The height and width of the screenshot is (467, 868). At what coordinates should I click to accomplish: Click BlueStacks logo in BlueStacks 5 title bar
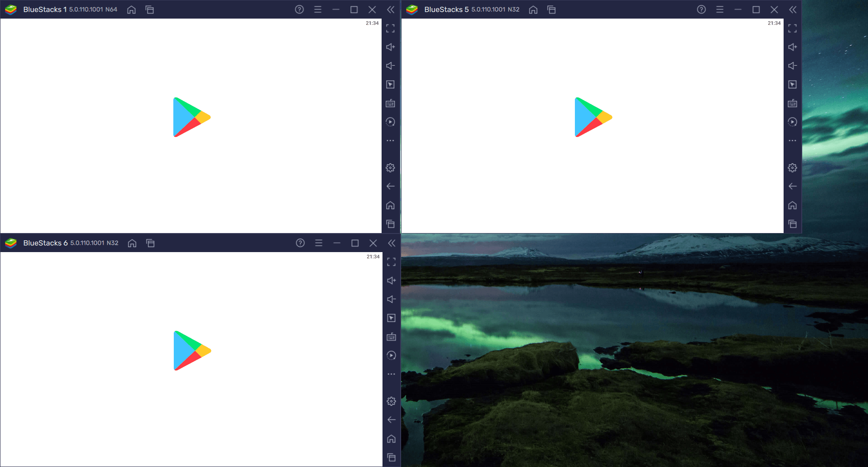[412, 10]
